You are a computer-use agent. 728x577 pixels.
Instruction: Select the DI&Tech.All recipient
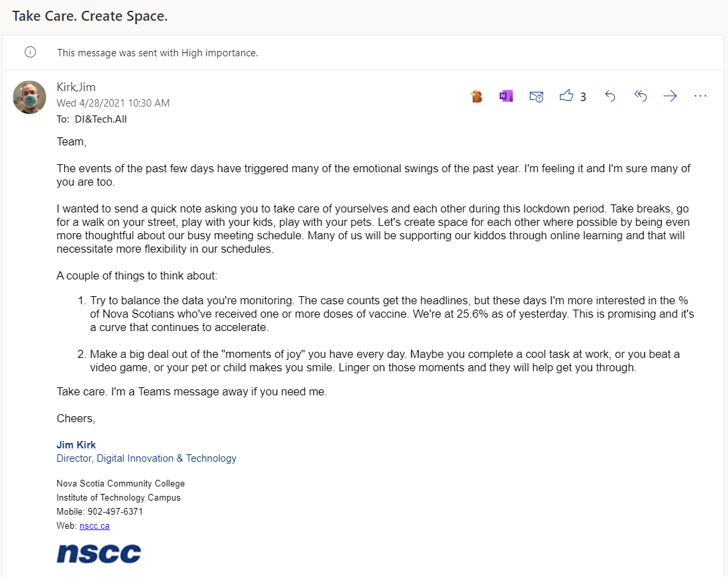click(x=100, y=119)
